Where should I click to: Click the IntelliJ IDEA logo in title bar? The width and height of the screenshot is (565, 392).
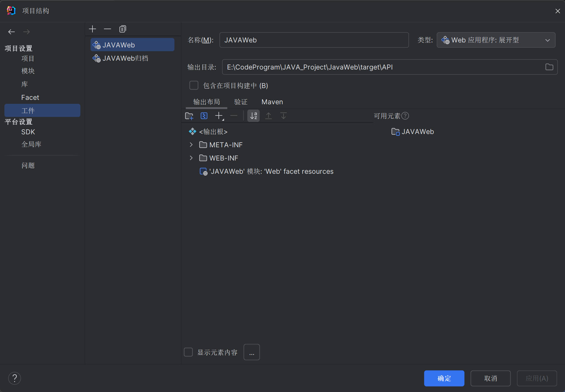click(11, 11)
